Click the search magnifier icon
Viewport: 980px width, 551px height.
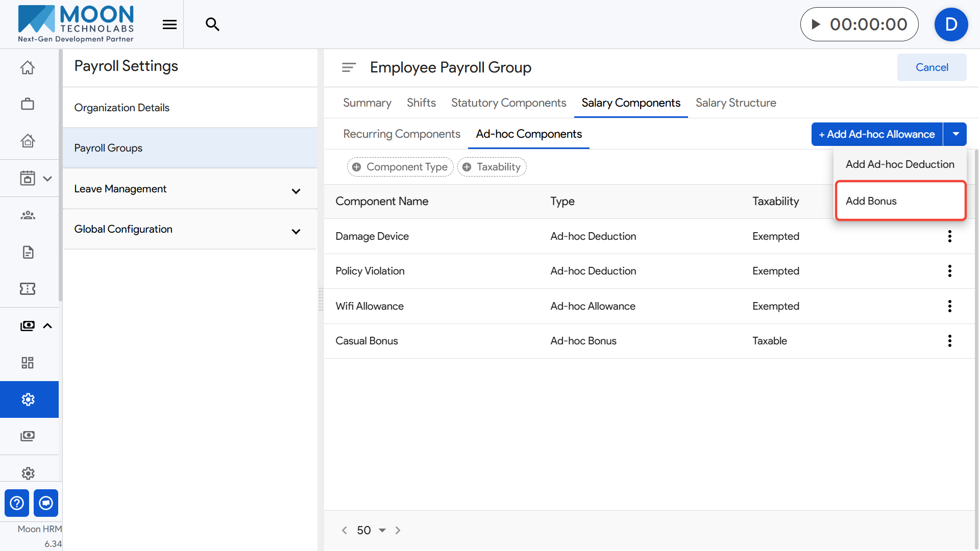tap(212, 24)
